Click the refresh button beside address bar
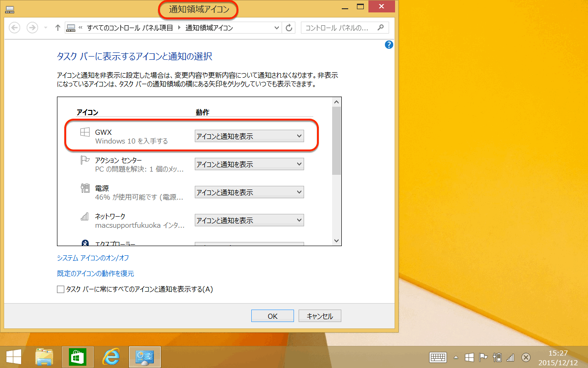 (x=289, y=28)
